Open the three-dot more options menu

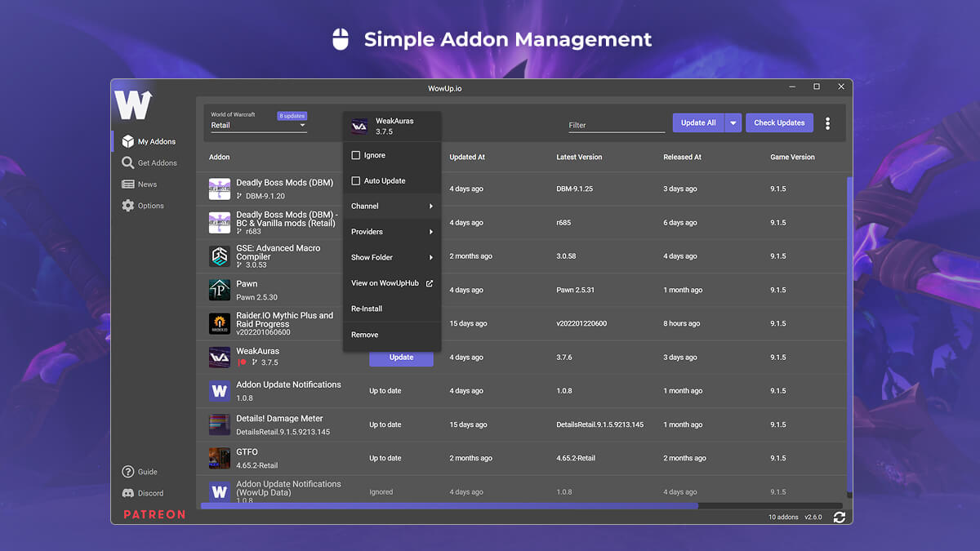[827, 123]
